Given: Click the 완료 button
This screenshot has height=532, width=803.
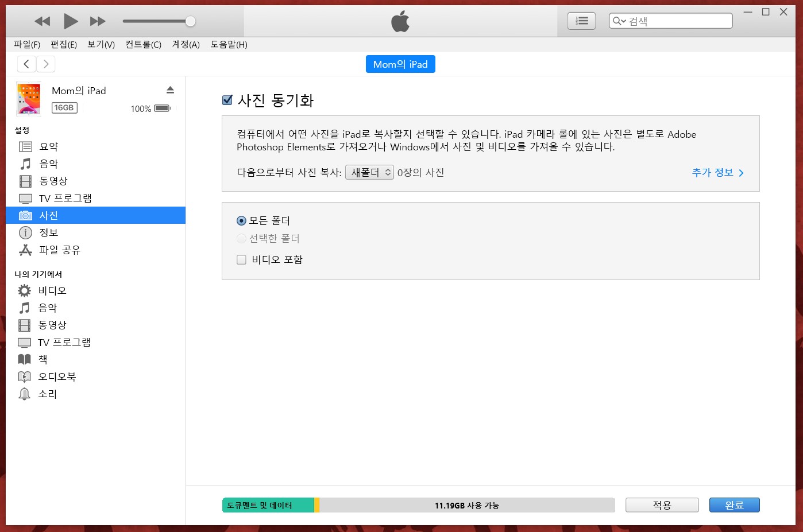Looking at the screenshot, I should (734, 505).
